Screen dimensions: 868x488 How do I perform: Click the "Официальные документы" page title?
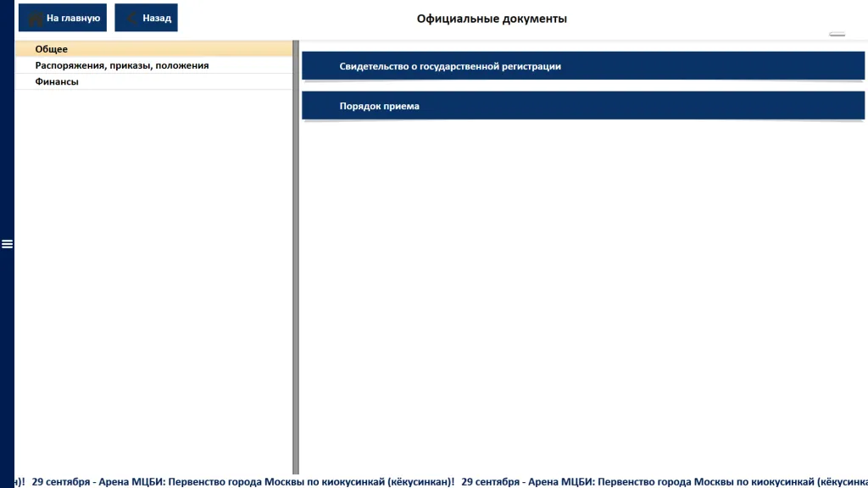pyautogui.click(x=492, y=19)
